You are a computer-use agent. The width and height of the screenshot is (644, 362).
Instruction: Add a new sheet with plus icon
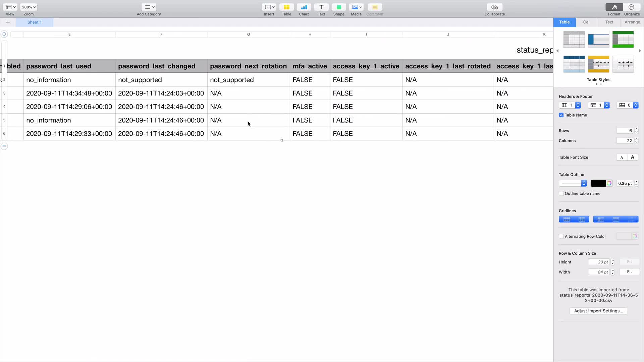[8, 22]
